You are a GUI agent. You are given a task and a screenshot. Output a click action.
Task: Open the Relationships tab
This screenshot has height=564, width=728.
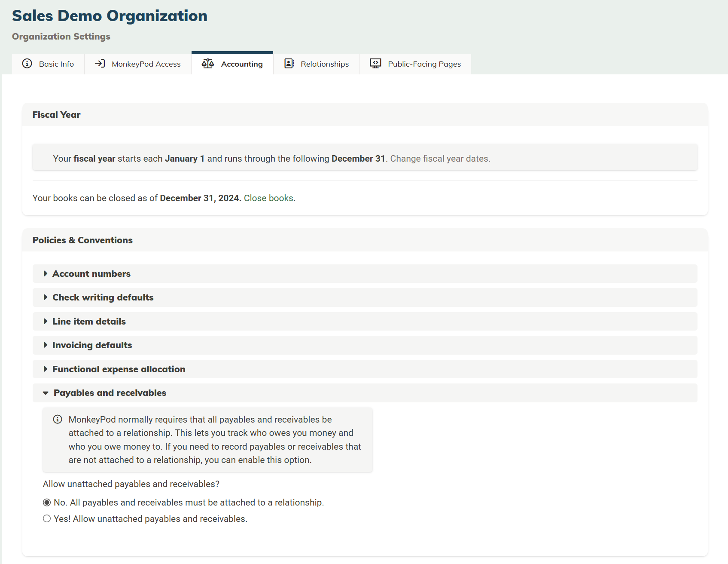point(324,64)
